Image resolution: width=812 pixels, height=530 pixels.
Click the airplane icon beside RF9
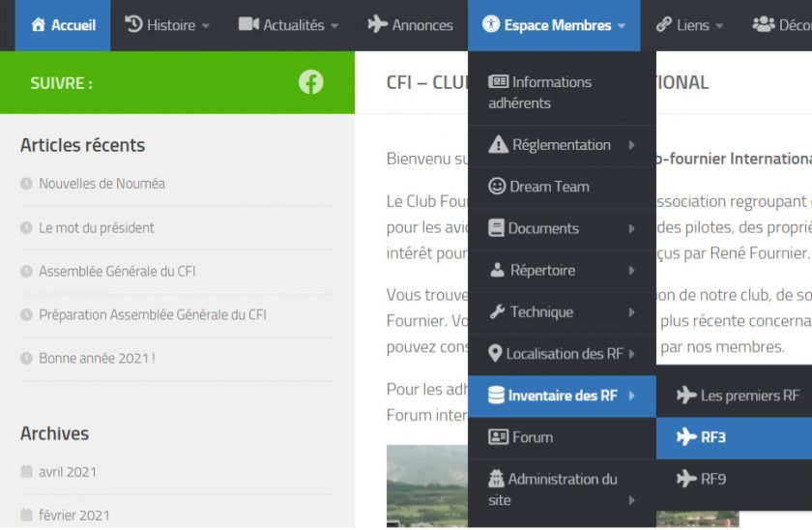tap(686, 479)
